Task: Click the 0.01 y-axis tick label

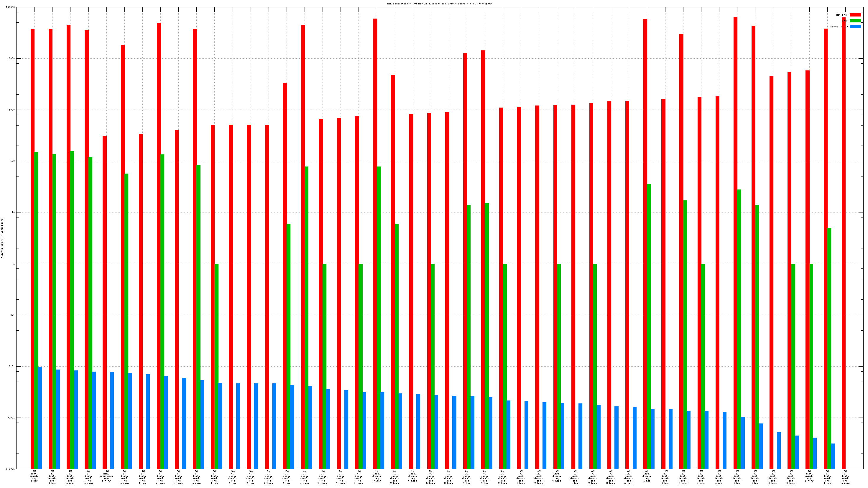Action: 12,366
